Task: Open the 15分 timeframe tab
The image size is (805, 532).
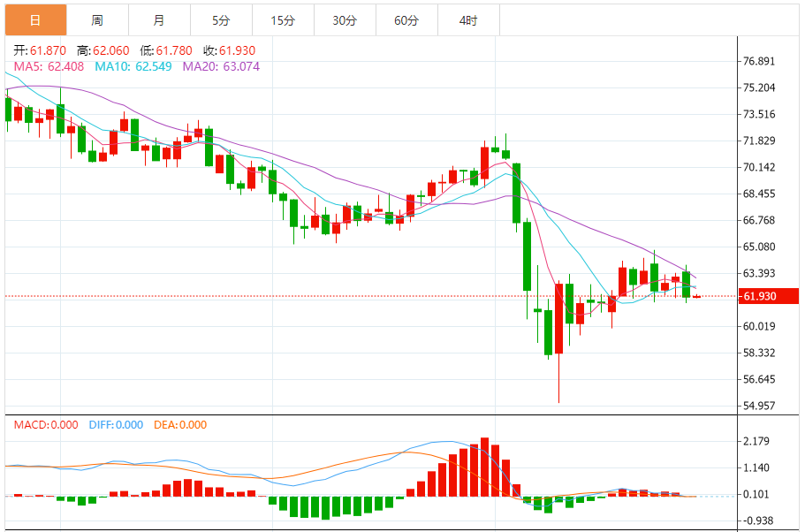Action: 283,20
